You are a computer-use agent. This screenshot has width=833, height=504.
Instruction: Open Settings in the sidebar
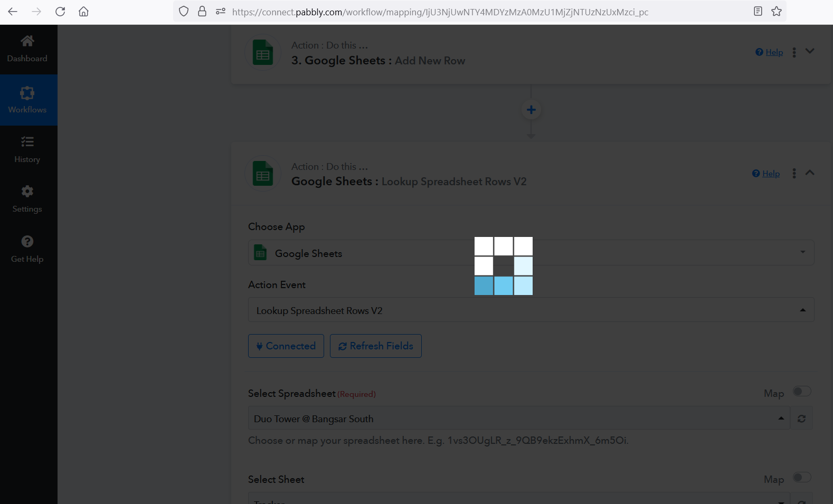click(x=27, y=199)
